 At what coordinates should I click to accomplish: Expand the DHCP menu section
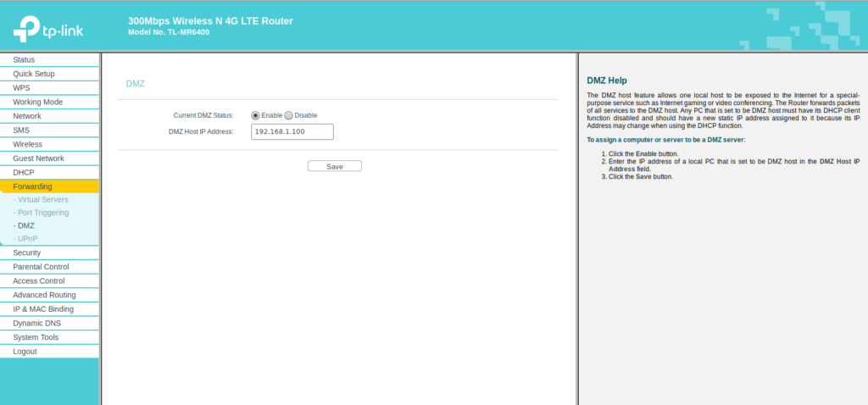pos(24,172)
